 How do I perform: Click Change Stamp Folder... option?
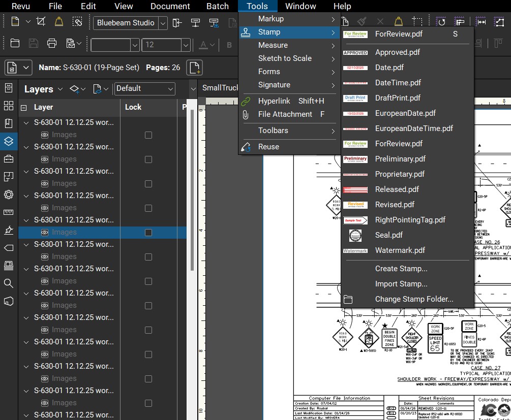(x=414, y=299)
